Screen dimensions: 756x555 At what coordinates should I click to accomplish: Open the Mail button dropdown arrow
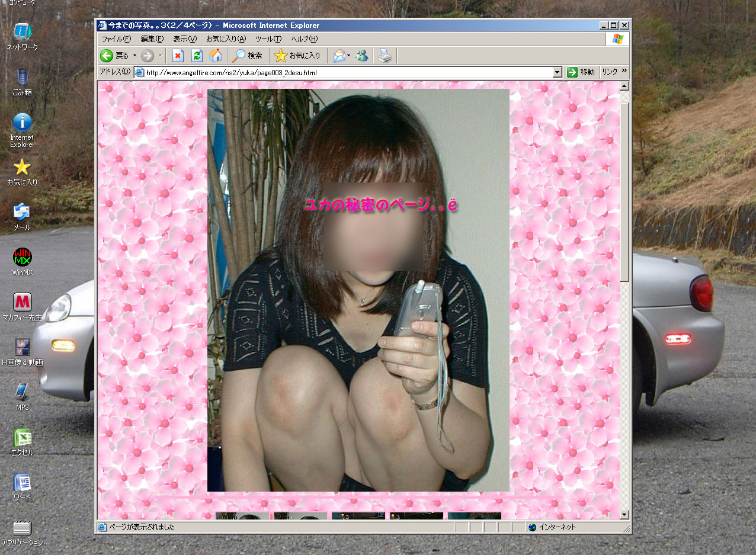[349, 56]
